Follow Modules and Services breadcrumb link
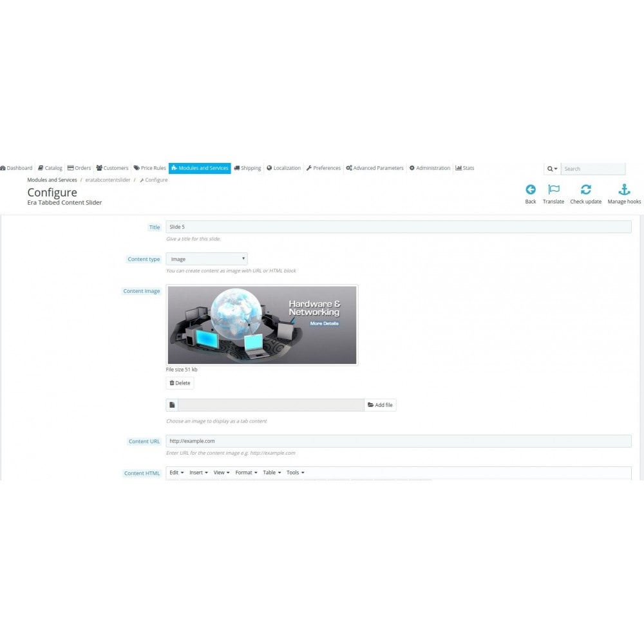This screenshot has height=644, width=644. [52, 180]
